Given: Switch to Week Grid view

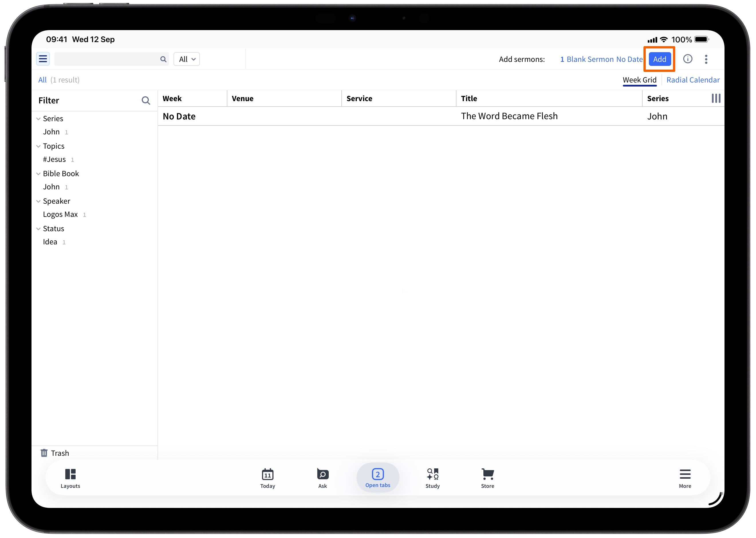Looking at the screenshot, I should (x=639, y=80).
